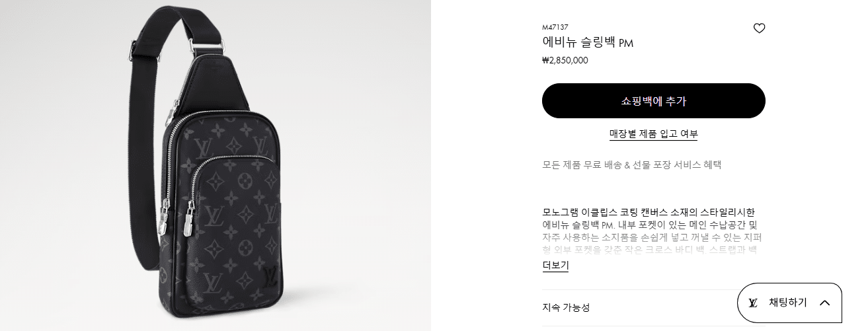Image resolution: width=868 pixels, height=331 pixels.
Task: Click the 쇼핑백에 추가 button
Action: tap(653, 101)
